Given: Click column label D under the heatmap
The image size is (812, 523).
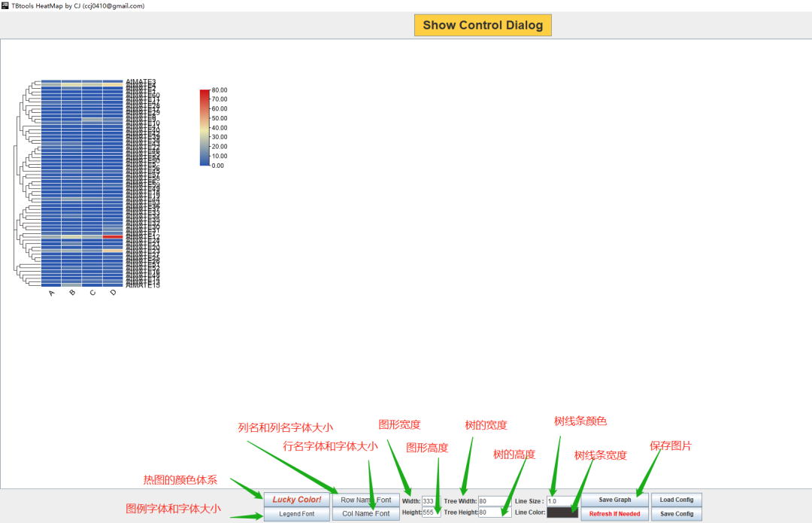Looking at the screenshot, I should 114,293.
